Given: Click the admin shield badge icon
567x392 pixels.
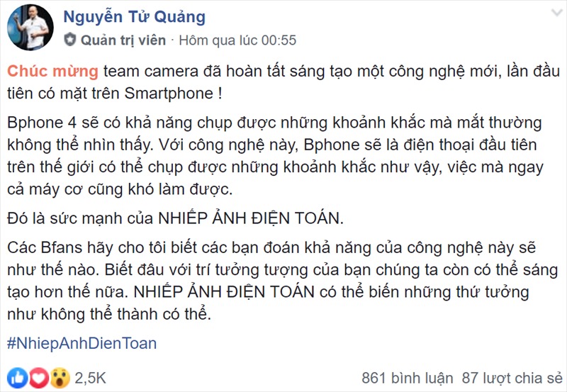Looking at the screenshot, I should [69, 40].
